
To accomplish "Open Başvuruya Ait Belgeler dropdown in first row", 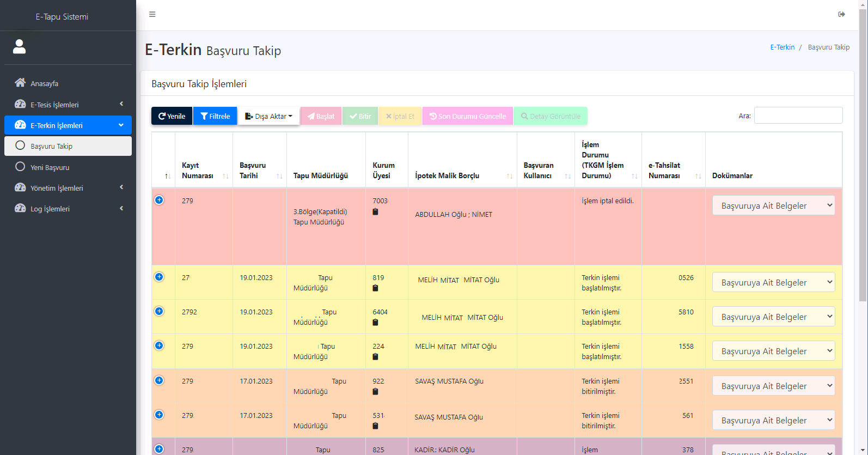I will (x=773, y=205).
